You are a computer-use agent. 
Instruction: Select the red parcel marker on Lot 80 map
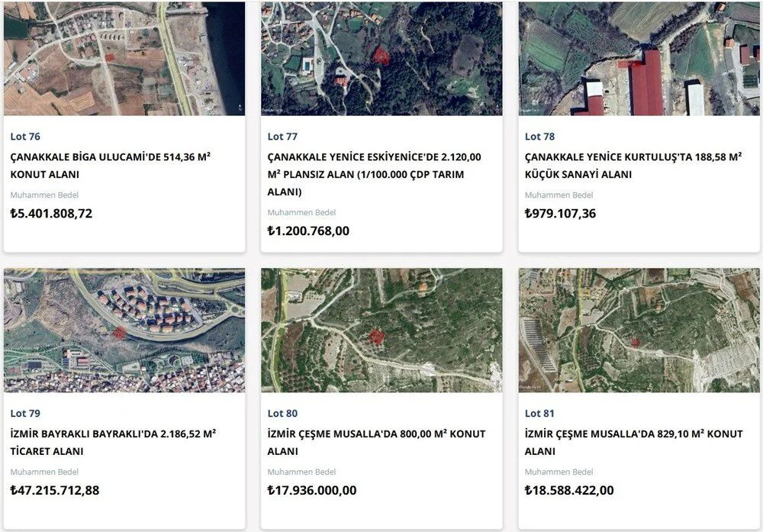(376, 336)
